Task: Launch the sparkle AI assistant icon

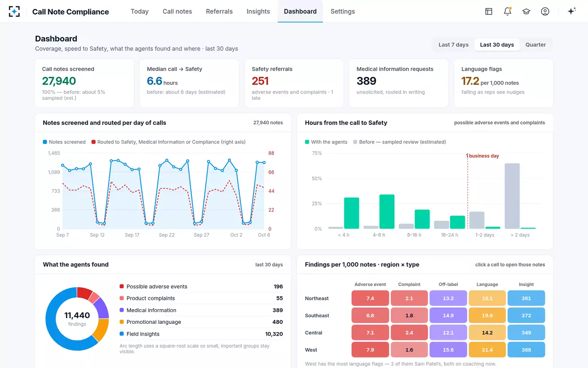Action: 572,11
